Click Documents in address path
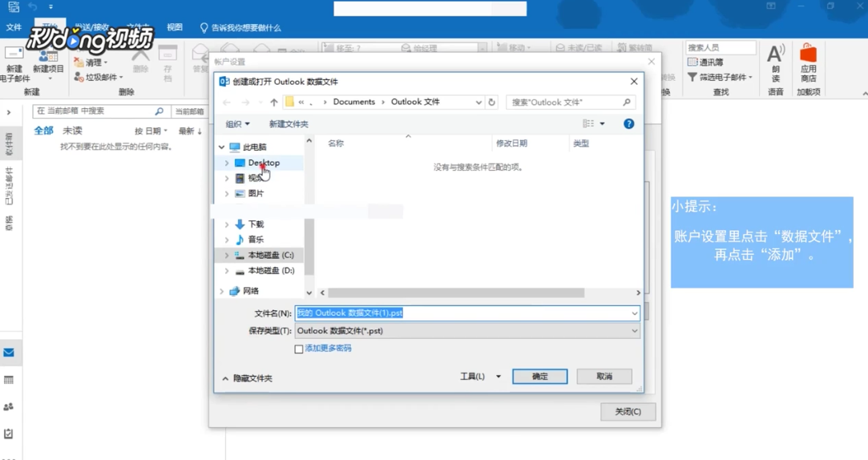Screen dimensions: 868x460 pos(353,102)
